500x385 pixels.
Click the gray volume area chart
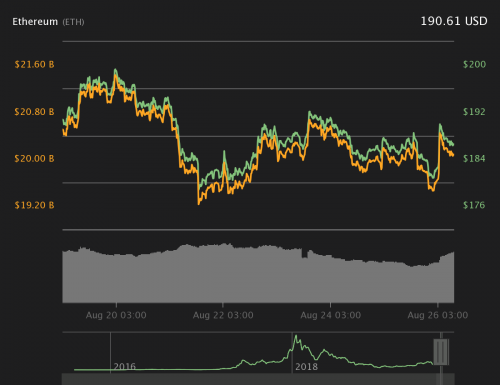pyautogui.click(x=258, y=273)
